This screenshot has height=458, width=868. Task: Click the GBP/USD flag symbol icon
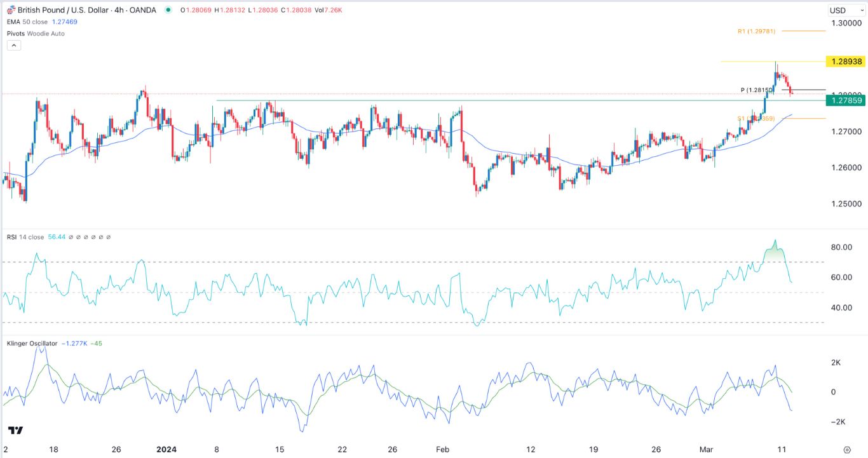(x=11, y=10)
